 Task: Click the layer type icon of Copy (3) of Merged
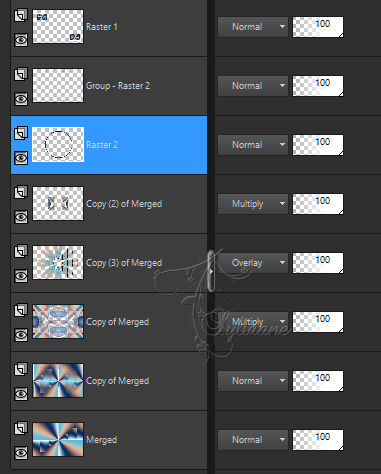pyautogui.click(x=21, y=251)
